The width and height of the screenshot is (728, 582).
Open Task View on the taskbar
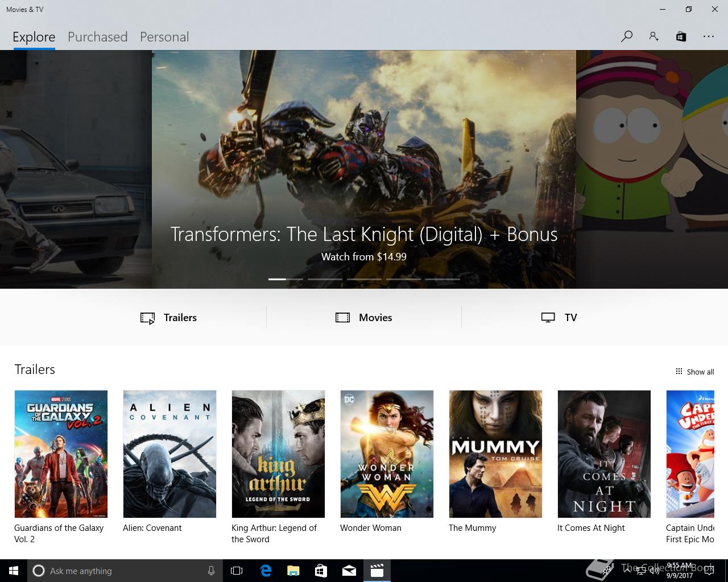coord(237,571)
